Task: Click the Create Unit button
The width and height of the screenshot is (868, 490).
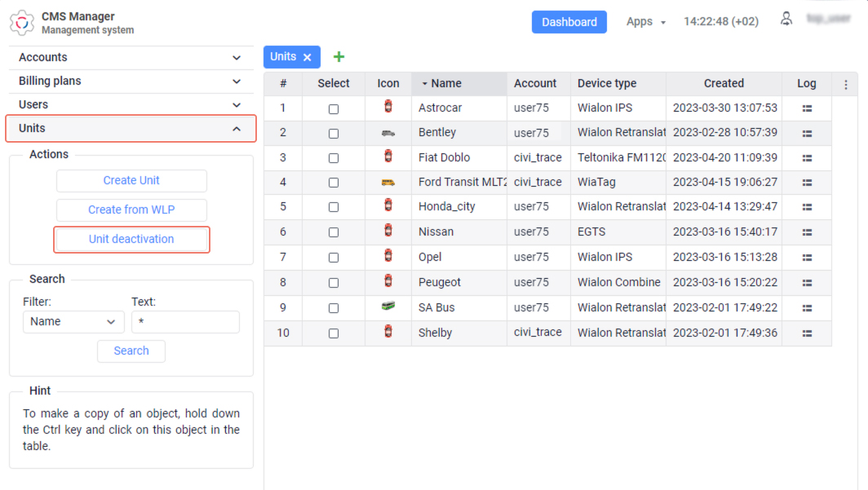Action: 131,181
